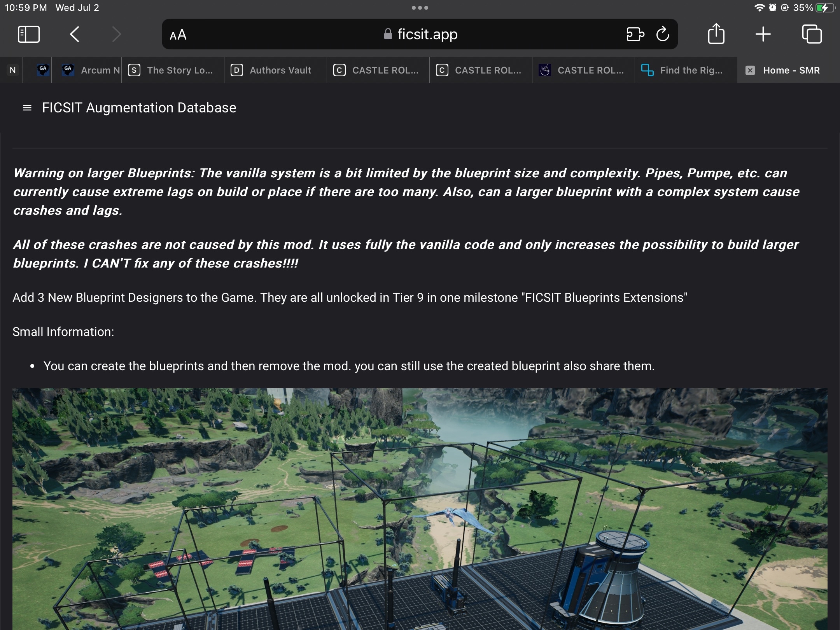Open the Share sheet
Screen dimensions: 840x630
tap(716, 33)
